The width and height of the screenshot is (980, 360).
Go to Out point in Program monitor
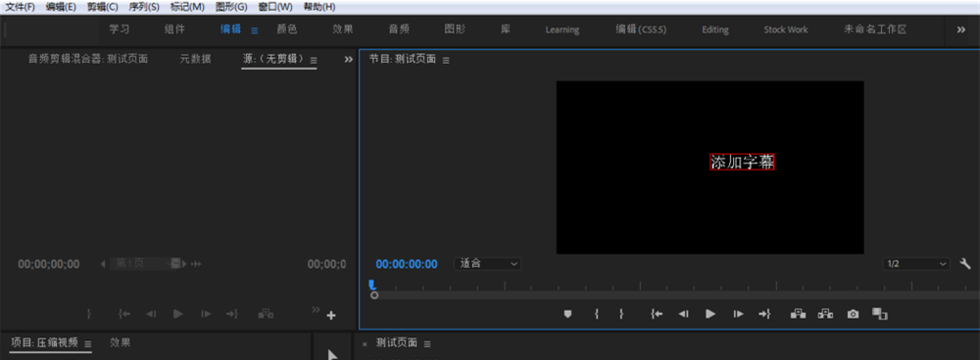pos(764,314)
